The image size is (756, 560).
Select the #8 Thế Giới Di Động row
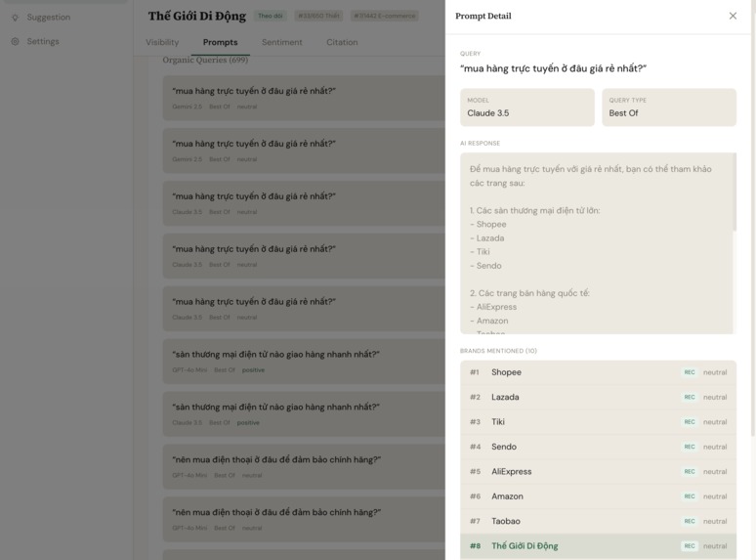coord(598,546)
